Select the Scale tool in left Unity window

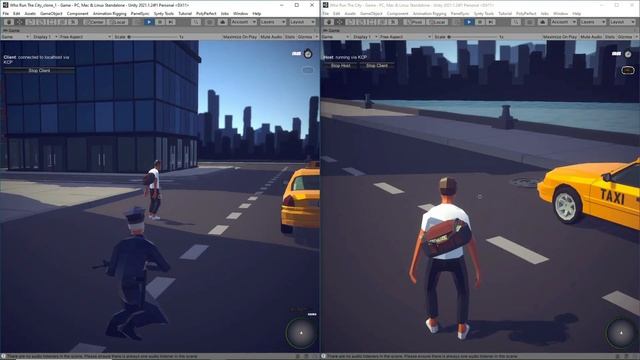point(40,22)
